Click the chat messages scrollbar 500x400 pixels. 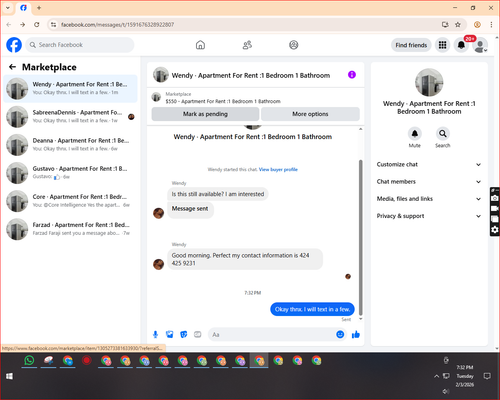click(360, 237)
